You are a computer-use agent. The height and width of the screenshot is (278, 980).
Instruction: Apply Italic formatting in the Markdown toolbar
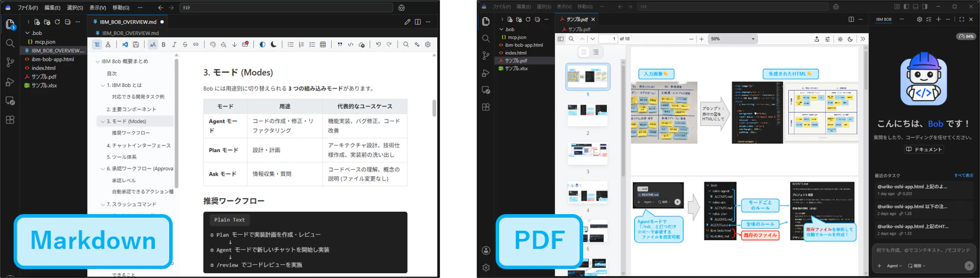[174, 44]
